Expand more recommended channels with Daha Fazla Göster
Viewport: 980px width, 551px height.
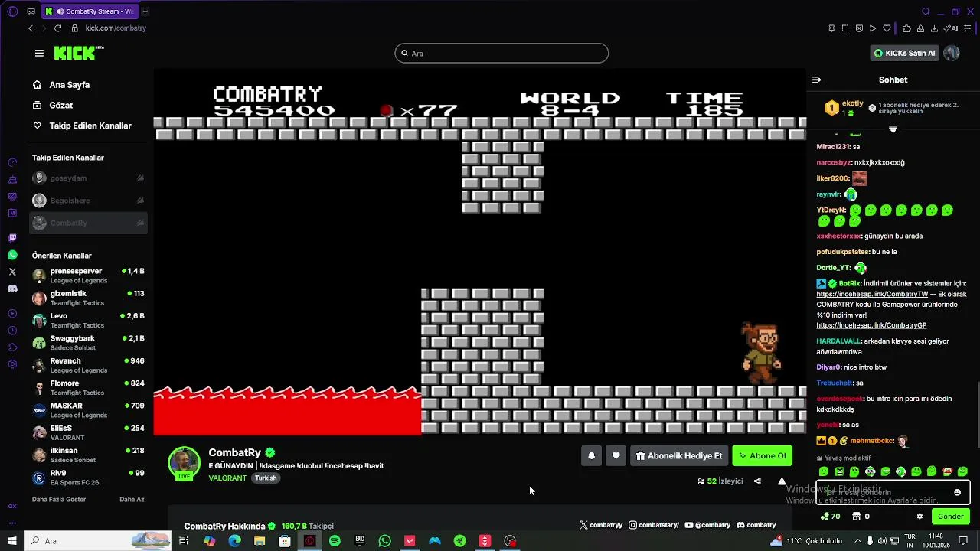[59, 500]
